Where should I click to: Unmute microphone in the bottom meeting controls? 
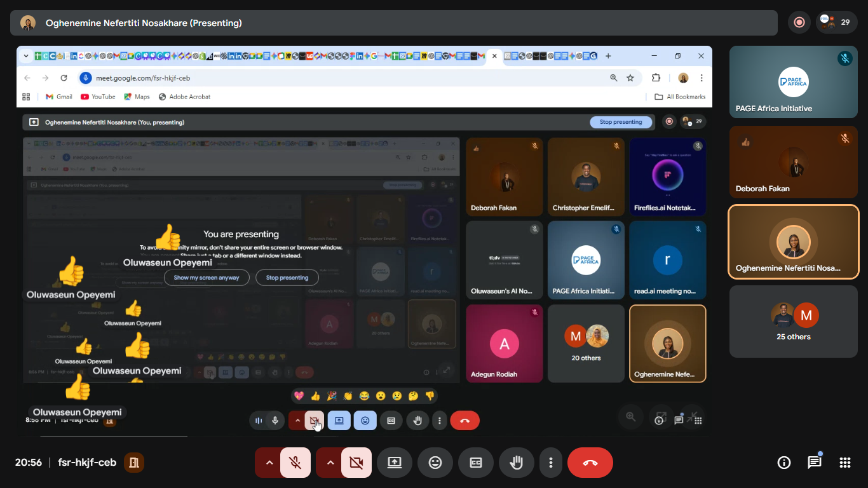tap(295, 463)
